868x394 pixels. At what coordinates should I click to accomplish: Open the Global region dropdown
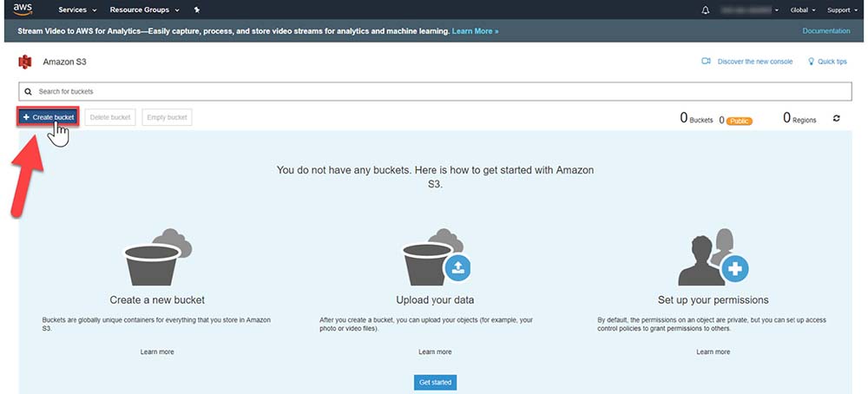802,10
